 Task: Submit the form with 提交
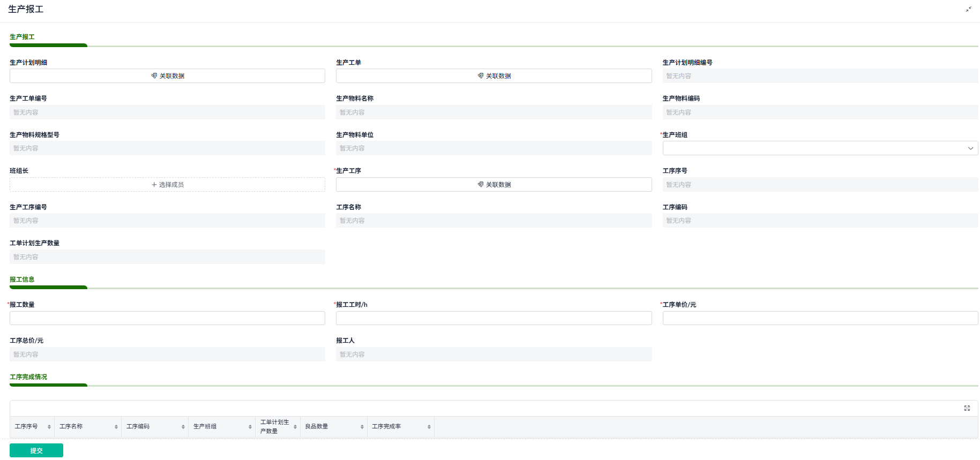coord(36,450)
